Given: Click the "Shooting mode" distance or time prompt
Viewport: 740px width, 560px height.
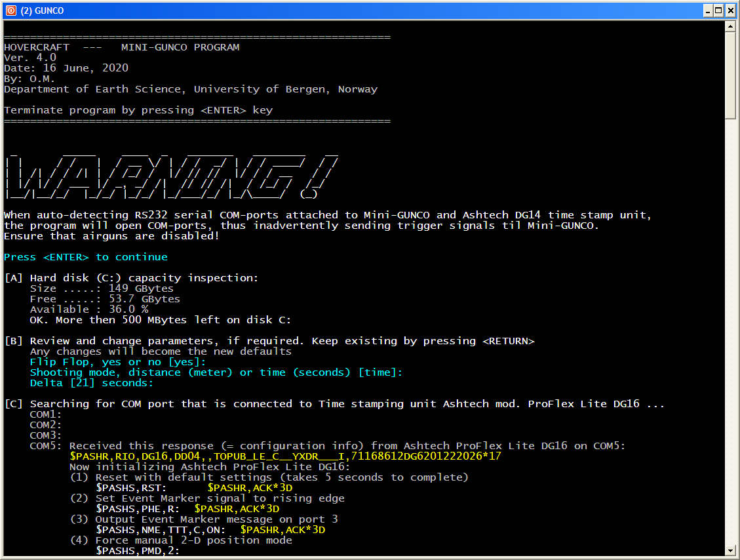Looking at the screenshot, I should 216,372.
